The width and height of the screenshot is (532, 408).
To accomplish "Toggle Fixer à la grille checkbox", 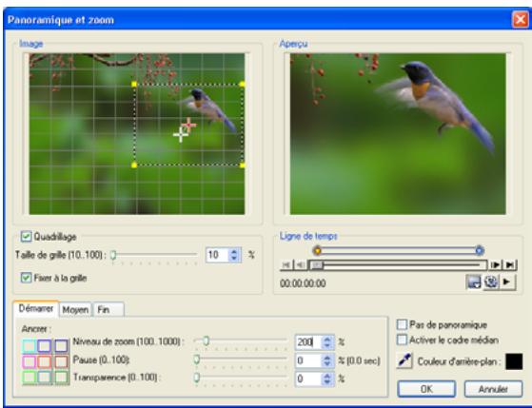I will coord(26,278).
